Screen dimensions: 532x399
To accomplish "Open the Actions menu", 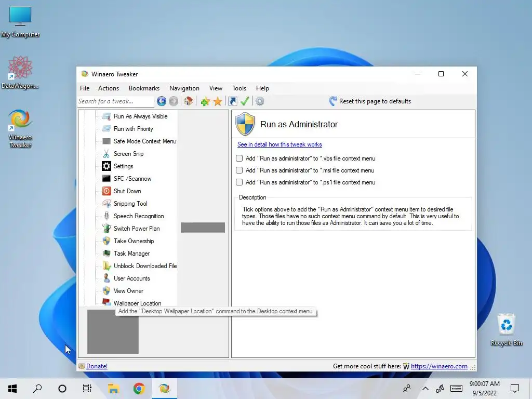I will coord(109,88).
